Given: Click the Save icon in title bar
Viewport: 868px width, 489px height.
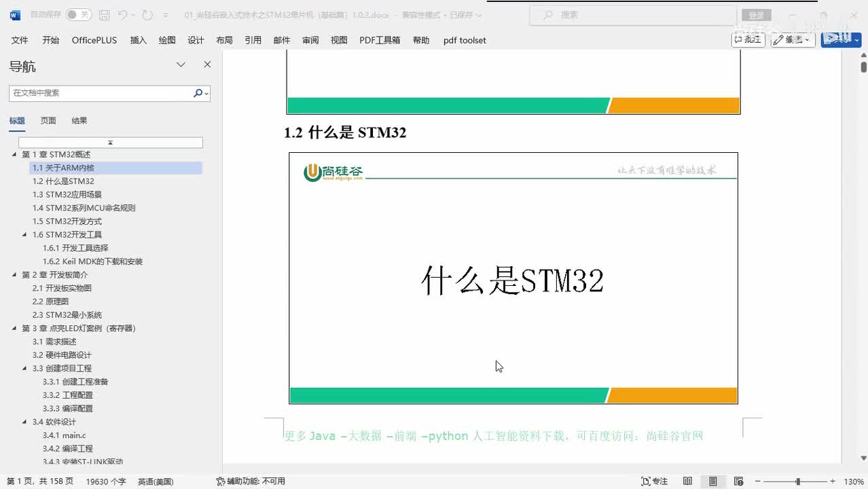Looking at the screenshot, I should (x=104, y=14).
